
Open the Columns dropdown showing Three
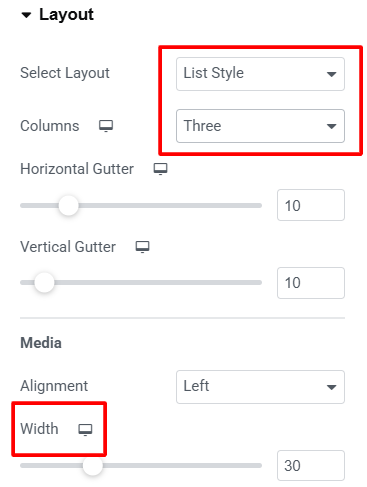(x=260, y=126)
